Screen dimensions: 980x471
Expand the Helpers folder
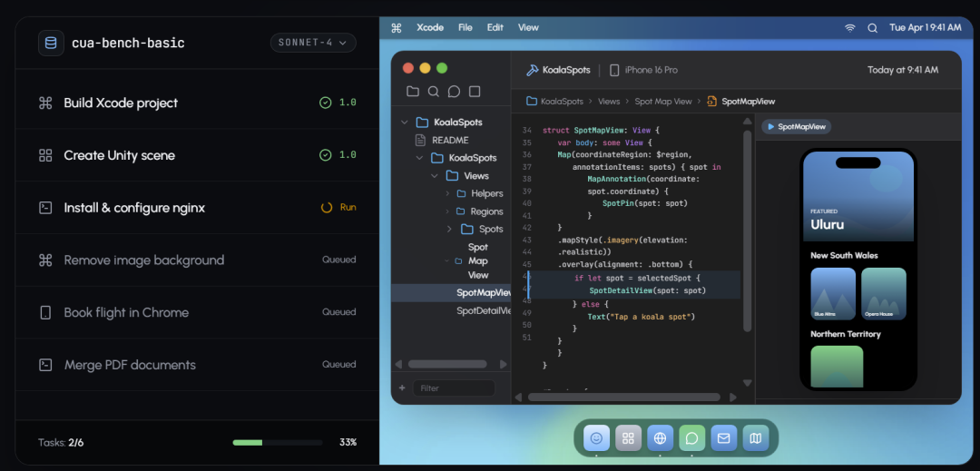447,193
